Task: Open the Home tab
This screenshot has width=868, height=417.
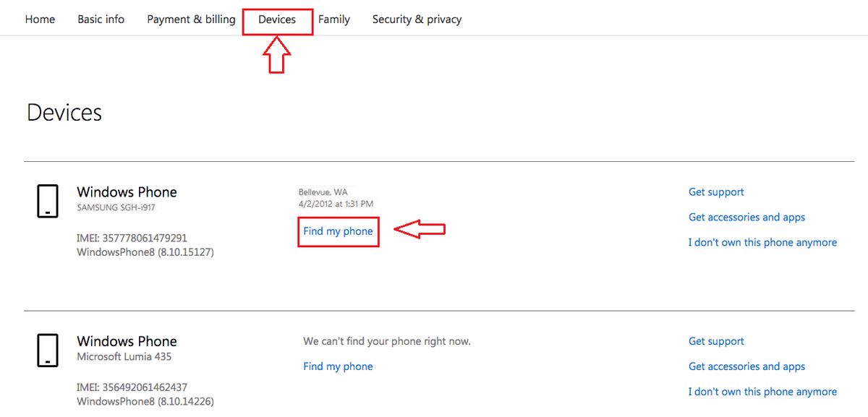Action: coord(40,20)
